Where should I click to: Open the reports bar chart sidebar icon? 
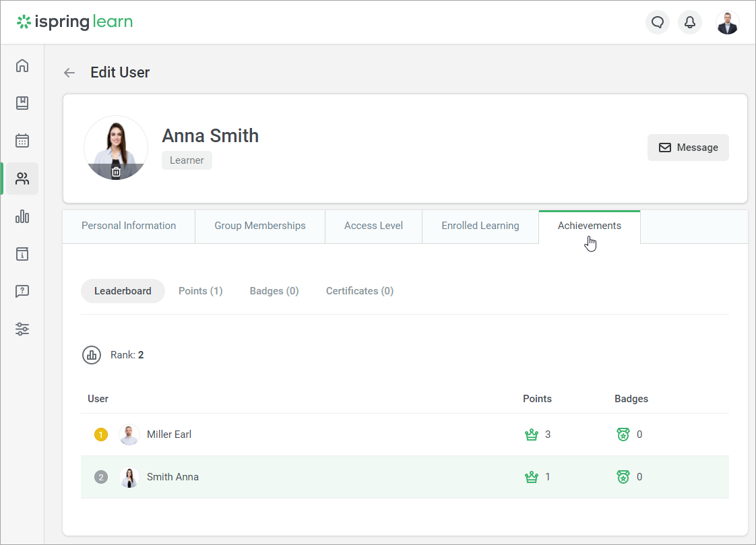pos(22,216)
